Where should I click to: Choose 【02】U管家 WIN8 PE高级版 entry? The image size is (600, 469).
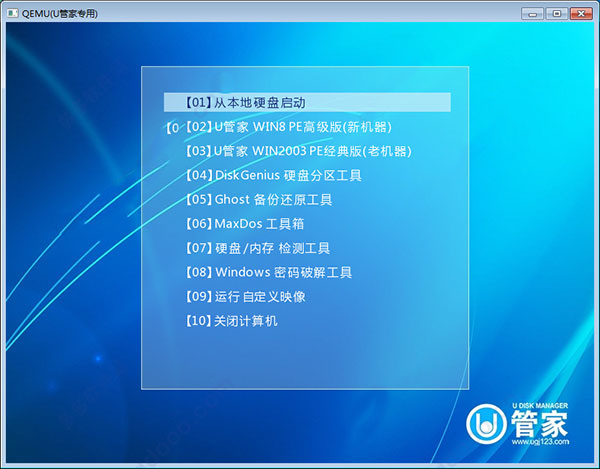tap(289, 127)
